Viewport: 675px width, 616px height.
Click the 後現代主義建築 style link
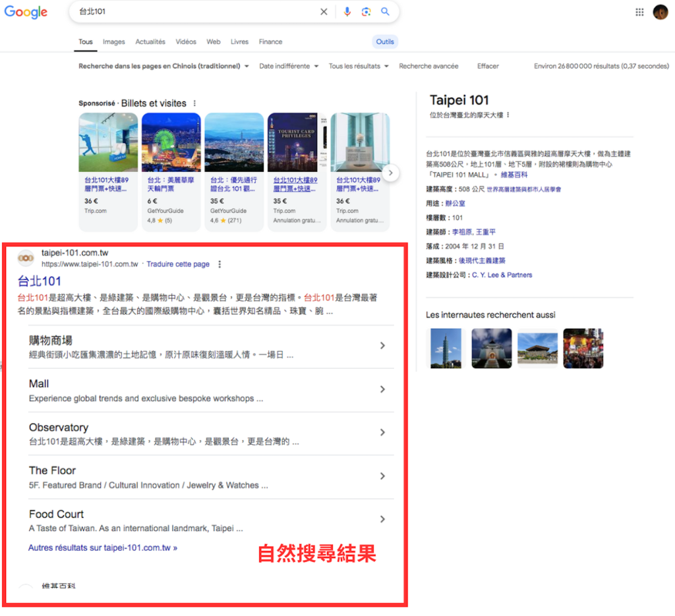[x=482, y=261]
